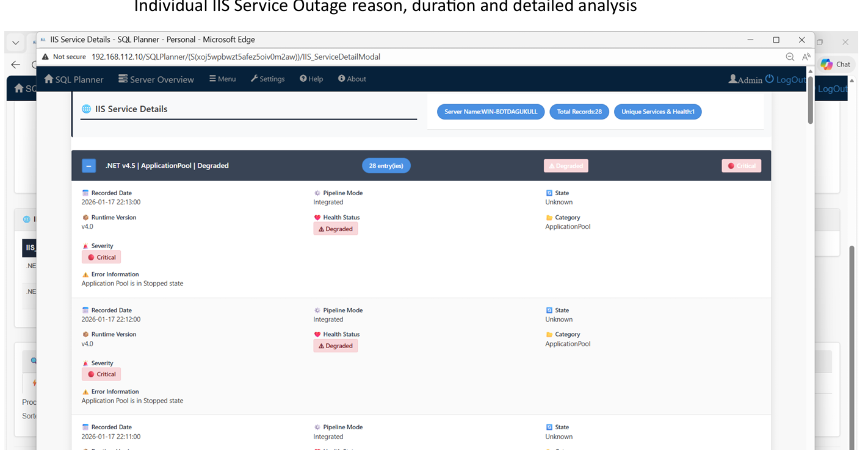
Task: Switch to the Server Overview menu item
Action: coord(156,79)
